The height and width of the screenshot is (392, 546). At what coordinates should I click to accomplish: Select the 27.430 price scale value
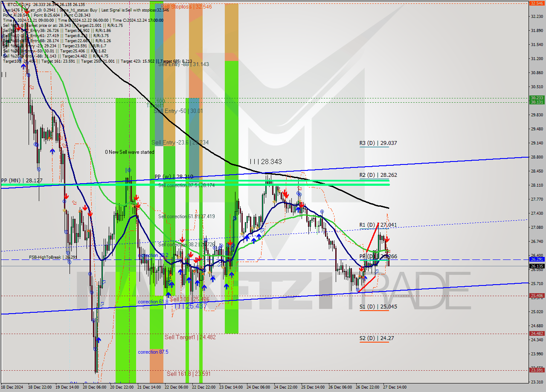[x=536, y=213]
